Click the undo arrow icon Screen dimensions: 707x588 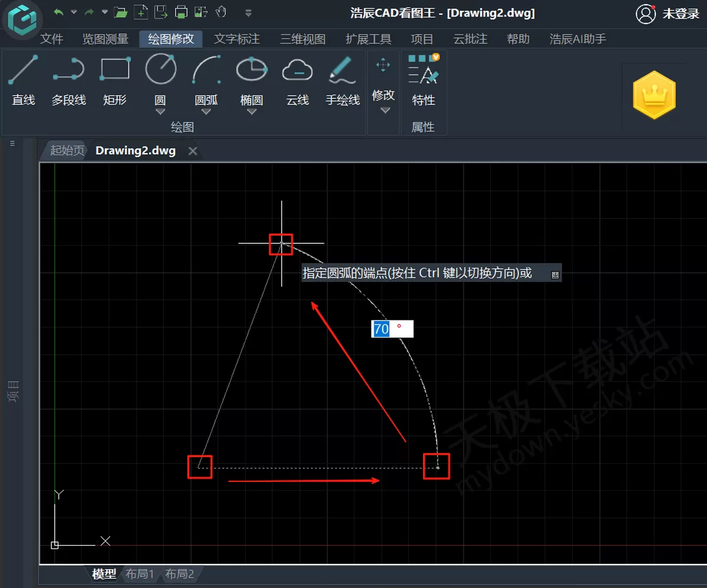tap(58, 12)
